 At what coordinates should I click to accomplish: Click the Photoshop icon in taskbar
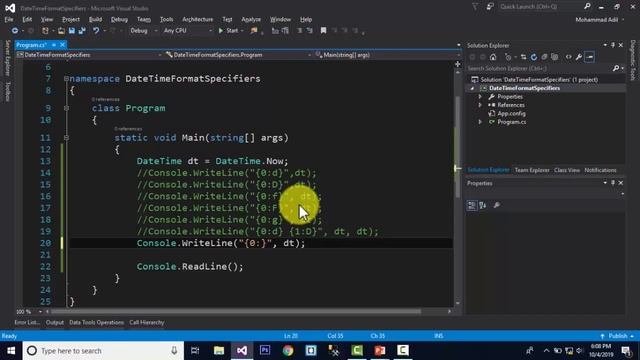265,351
